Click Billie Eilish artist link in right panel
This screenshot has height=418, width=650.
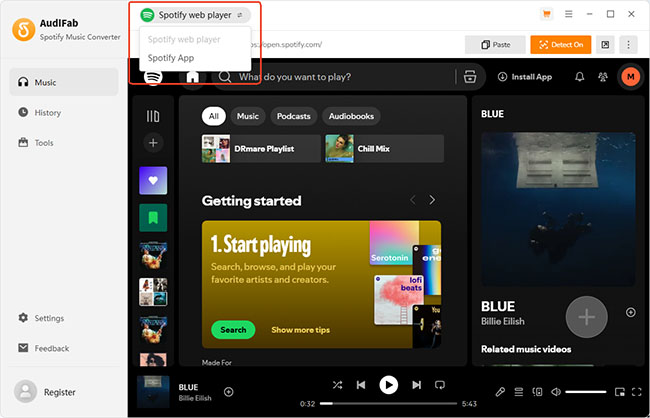502,321
